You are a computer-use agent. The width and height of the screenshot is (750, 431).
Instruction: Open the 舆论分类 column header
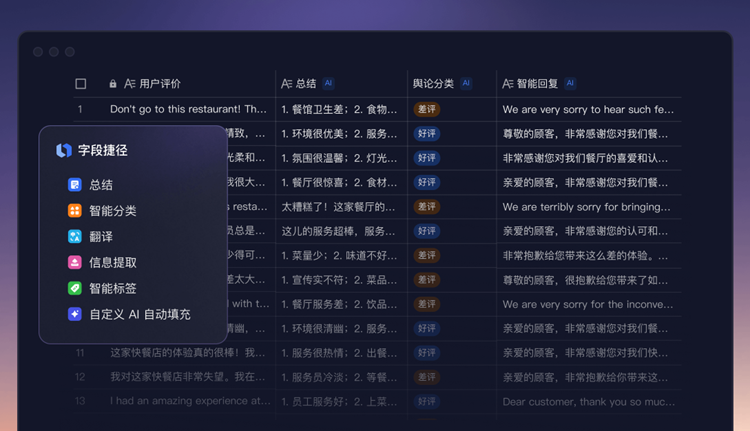pos(433,84)
